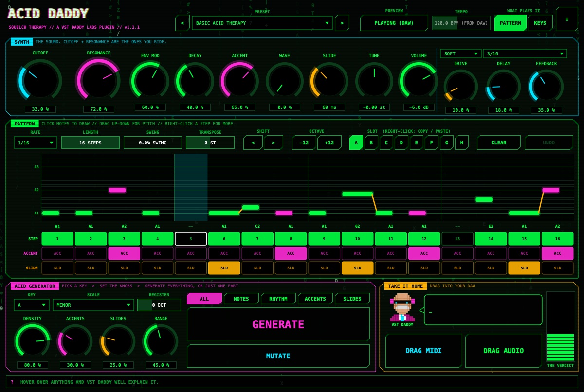Open the 1/16 rate dropdown
This screenshot has width=584, height=392.
[x=36, y=143]
